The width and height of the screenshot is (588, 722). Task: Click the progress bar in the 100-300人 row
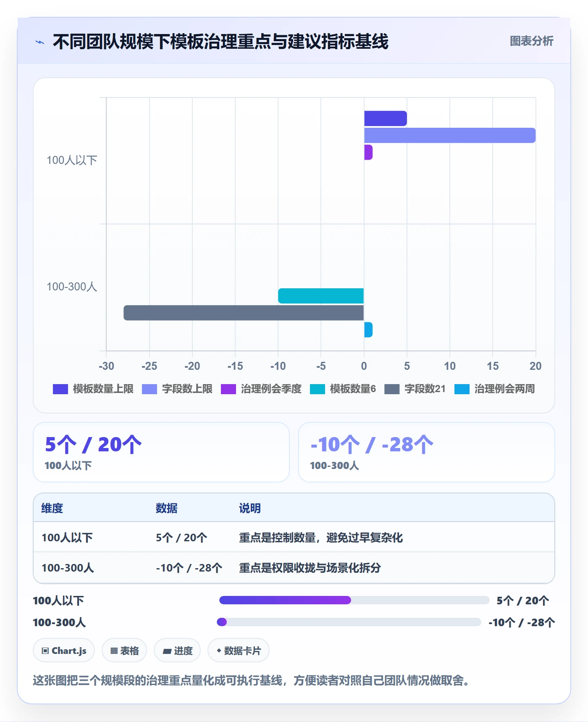pyautogui.click(x=349, y=622)
